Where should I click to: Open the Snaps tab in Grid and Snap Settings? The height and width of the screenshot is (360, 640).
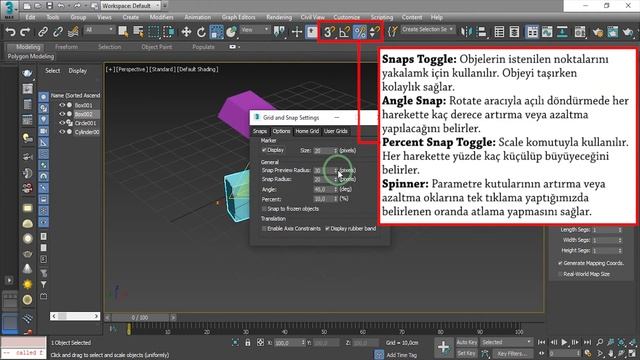pyautogui.click(x=260, y=131)
